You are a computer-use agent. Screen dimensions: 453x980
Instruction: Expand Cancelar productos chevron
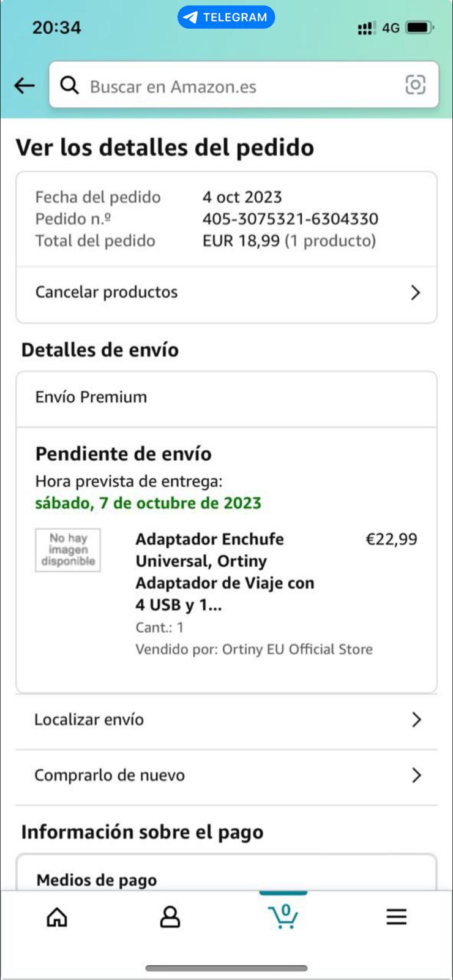(416, 293)
